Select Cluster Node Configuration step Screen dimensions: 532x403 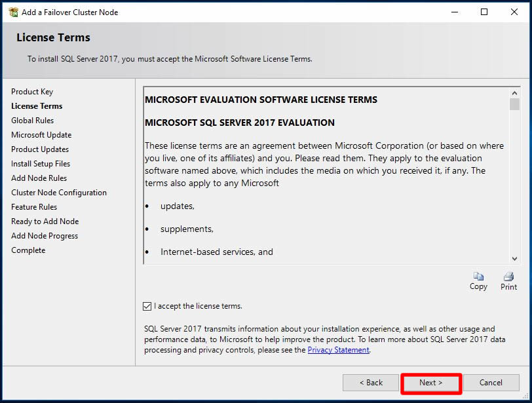tap(59, 193)
